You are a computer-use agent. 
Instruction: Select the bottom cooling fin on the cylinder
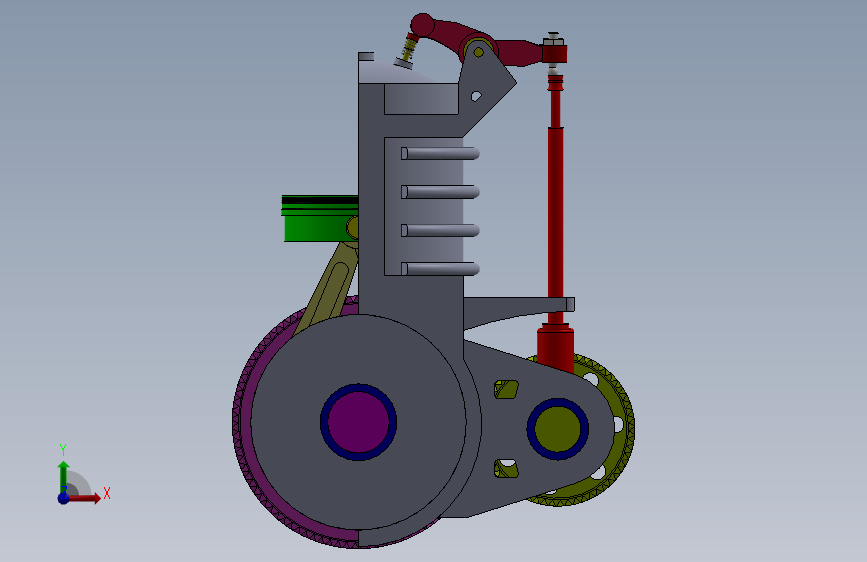pyautogui.click(x=440, y=269)
